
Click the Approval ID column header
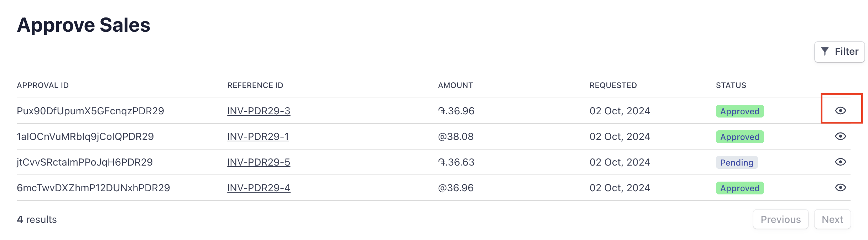click(x=43, y=85)
